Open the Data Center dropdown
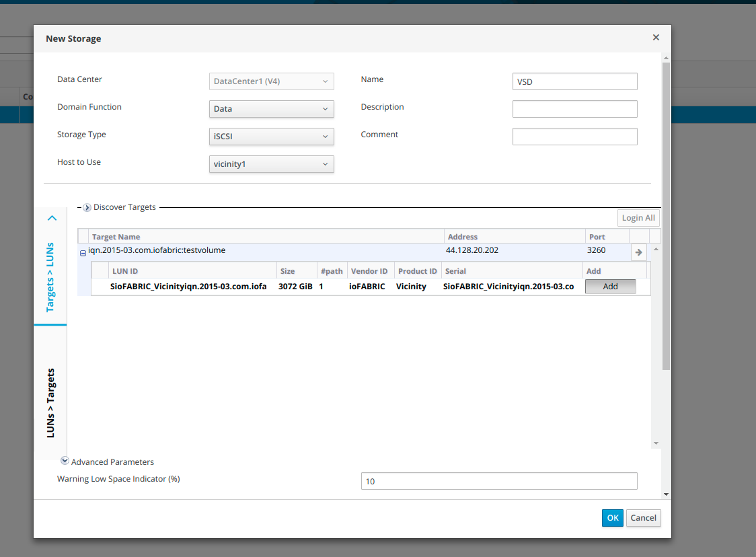756x557 pixels. [271, 81]
